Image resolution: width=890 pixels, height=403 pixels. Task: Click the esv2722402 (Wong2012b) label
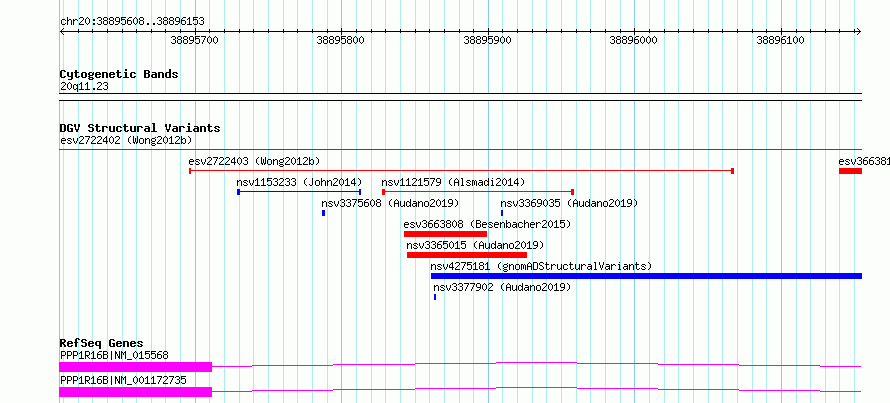point(126,140)
